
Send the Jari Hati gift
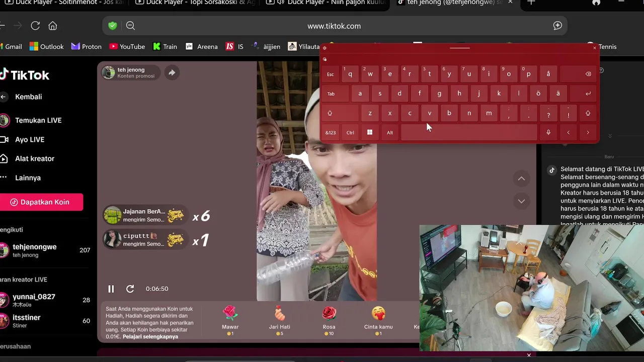tap(279, 320)
